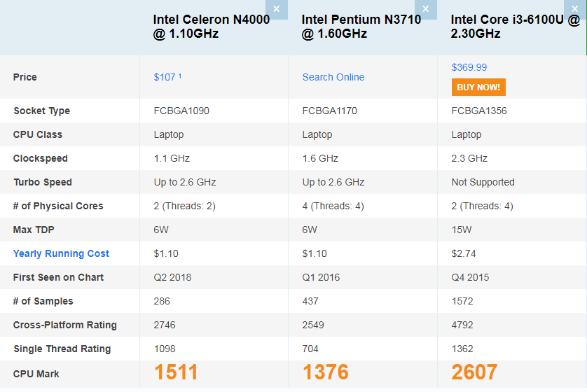Click the Price row label
587x392 pixels.
click(25, 77)
